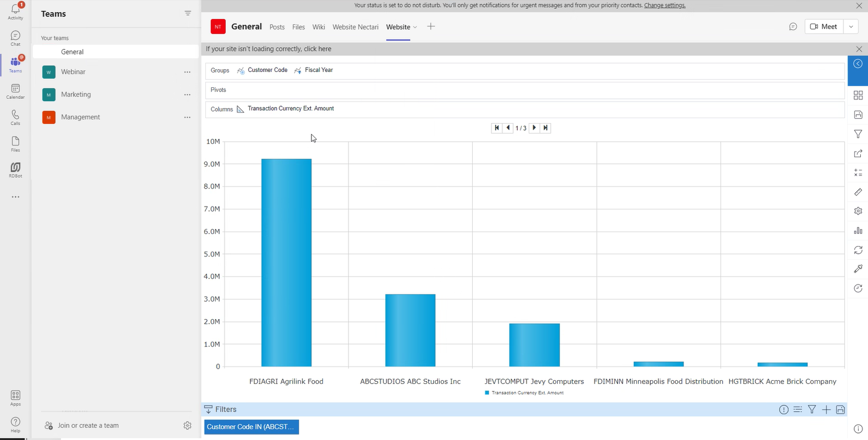868x440 pixels.
Task: Open more options for Marketing team
Action: tap(187, 94)
